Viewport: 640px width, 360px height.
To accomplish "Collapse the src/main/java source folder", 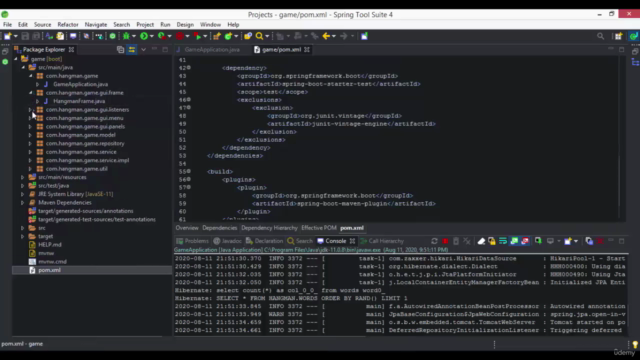I will (x=23, y=67).
